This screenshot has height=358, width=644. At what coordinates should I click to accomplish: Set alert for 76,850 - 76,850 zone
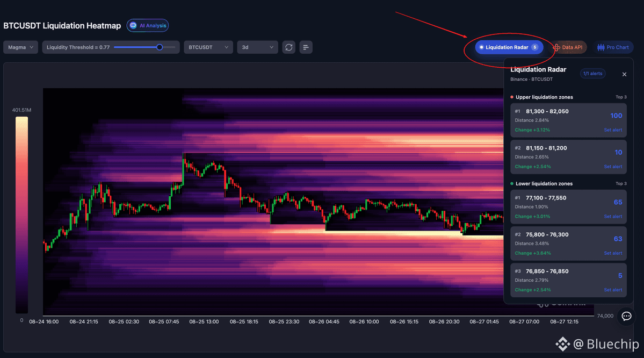(x=613, y=290)
